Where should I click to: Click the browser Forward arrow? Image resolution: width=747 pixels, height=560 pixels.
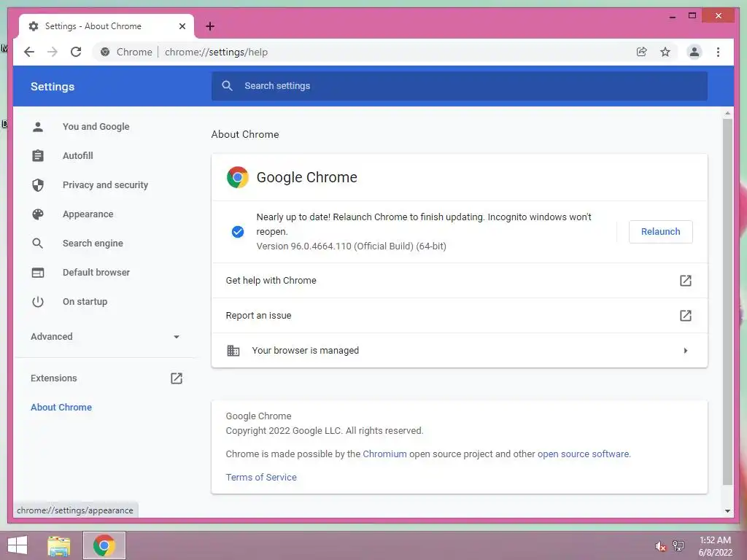(53, 52)
